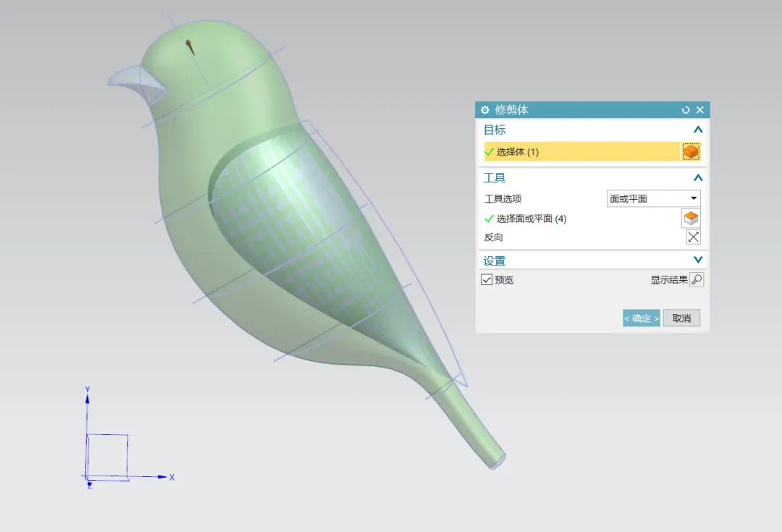Click the 目标 section heading
This screenshot has width=782, height=532.
point(495,130)
